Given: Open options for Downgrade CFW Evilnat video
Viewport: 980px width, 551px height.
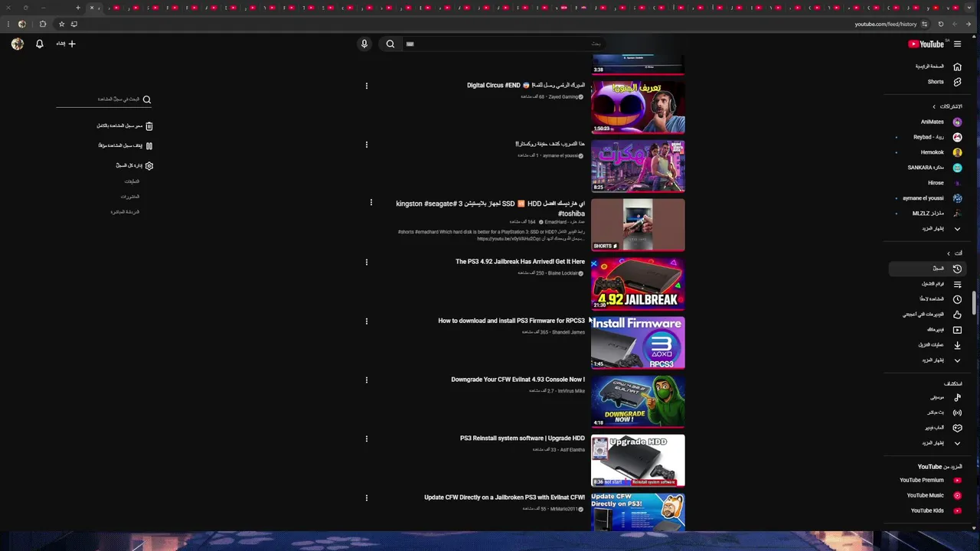Looking at the screenshot, I should (367, 380).
